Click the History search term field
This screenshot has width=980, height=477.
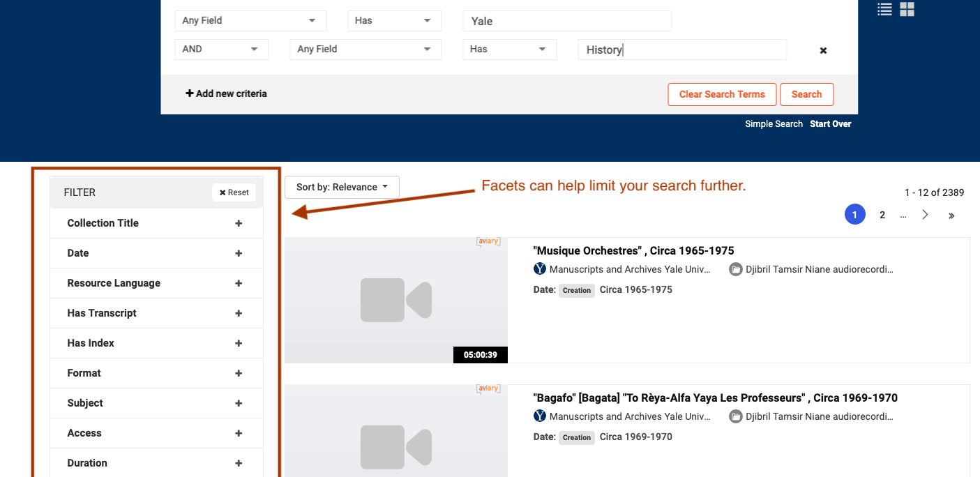click(682, 50)
